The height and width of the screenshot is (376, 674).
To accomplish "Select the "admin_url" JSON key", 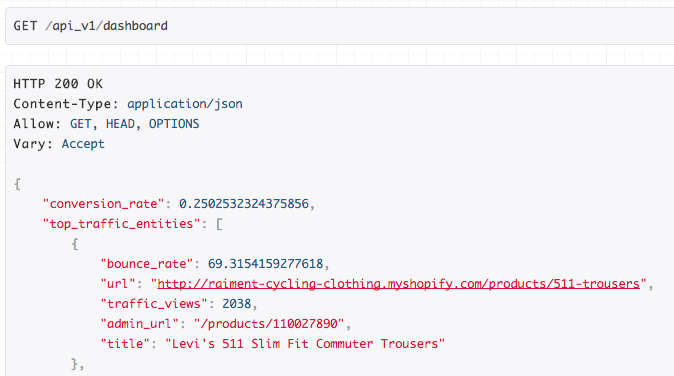I will click(139, 324).
